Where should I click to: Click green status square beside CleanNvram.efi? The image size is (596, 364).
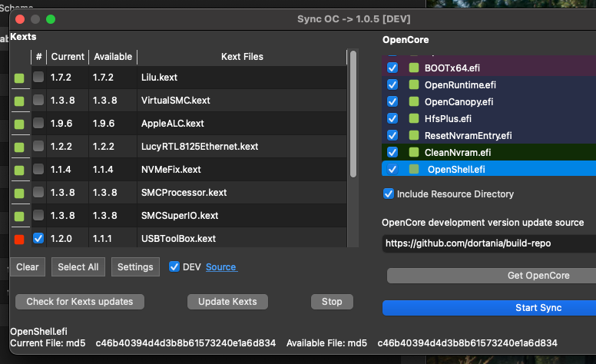click(414, 152)
